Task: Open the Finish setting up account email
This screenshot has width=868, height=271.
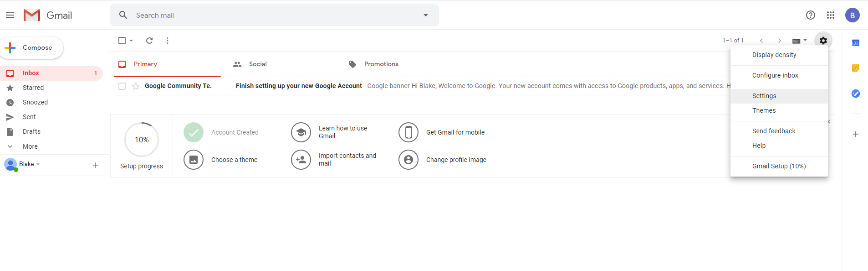Action: tap(299, 86)
